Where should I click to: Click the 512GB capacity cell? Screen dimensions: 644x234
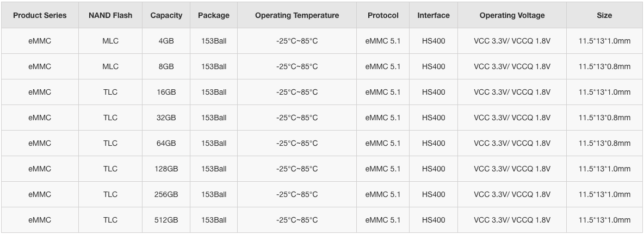point(166,220)
